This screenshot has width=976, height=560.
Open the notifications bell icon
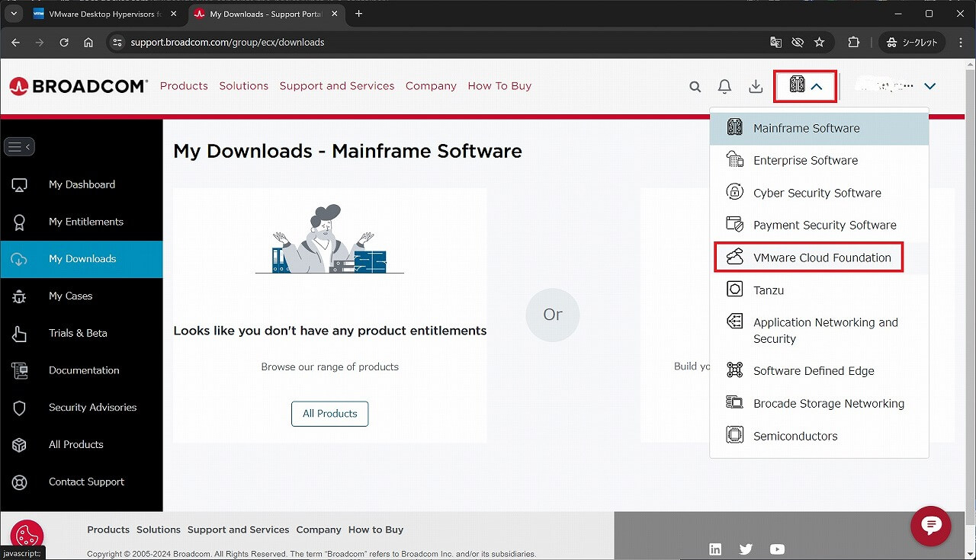click(725, 87)
